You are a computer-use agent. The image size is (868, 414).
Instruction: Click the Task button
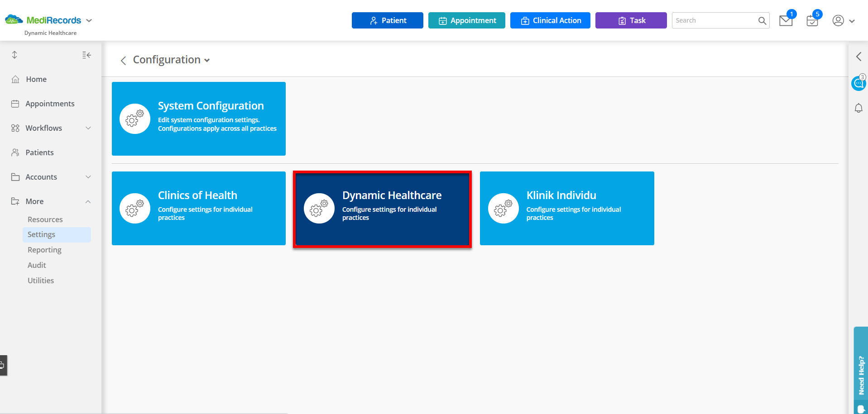click(x=631, y=20)
